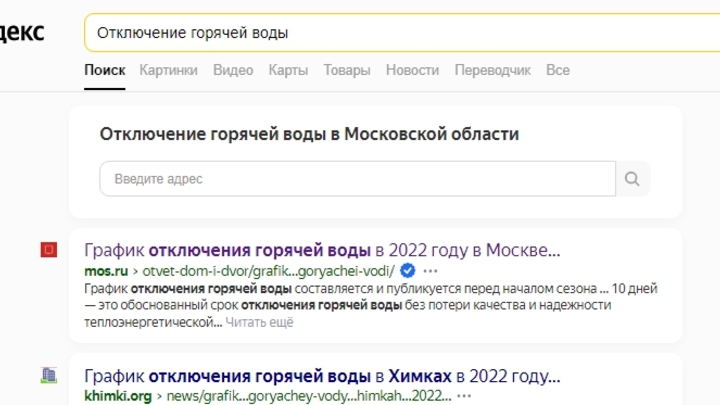Click the red mos.ru favicon
This screenshot has width=720, height=405.
click(x=49, y=250)
